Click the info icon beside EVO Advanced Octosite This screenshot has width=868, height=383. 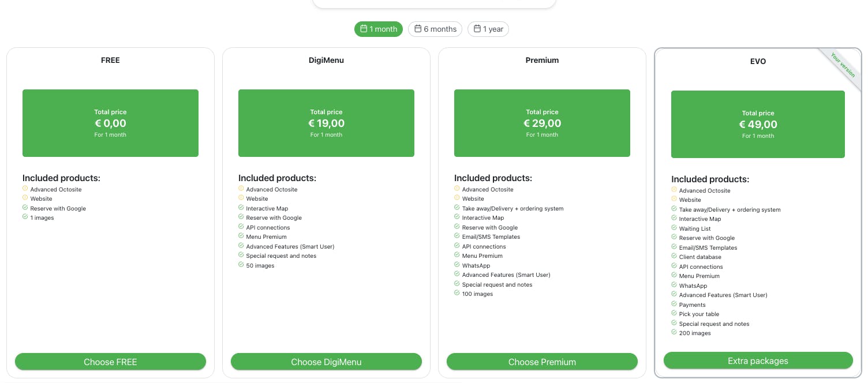click(x=674, y=190)
